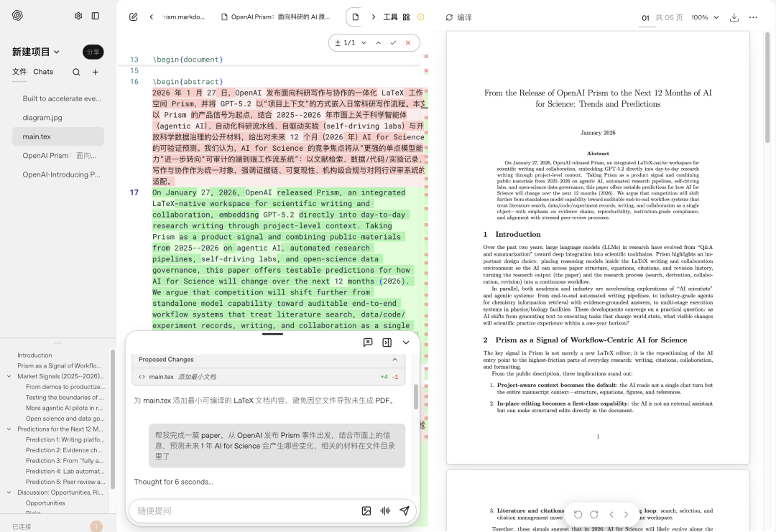Accept the change with green checkmark
The height and width of the screenshot is (532, 776).
click(x=393, y=42)
